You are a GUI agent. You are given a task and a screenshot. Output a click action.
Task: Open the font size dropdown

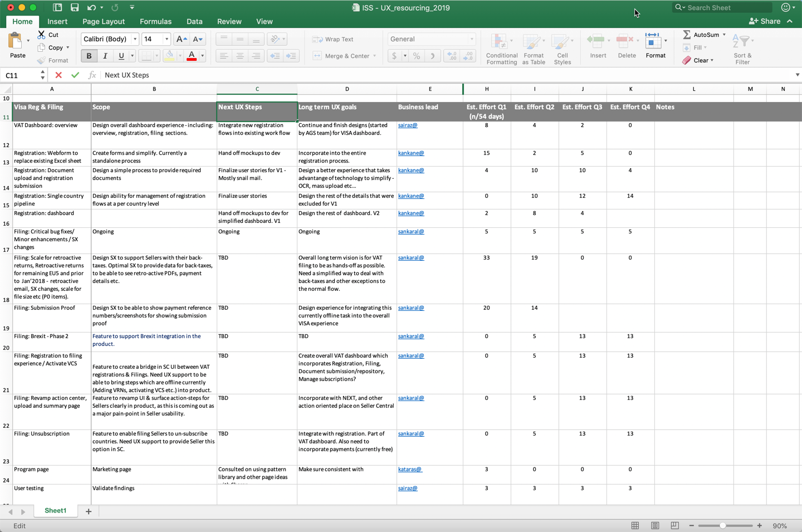click(167, 39)
